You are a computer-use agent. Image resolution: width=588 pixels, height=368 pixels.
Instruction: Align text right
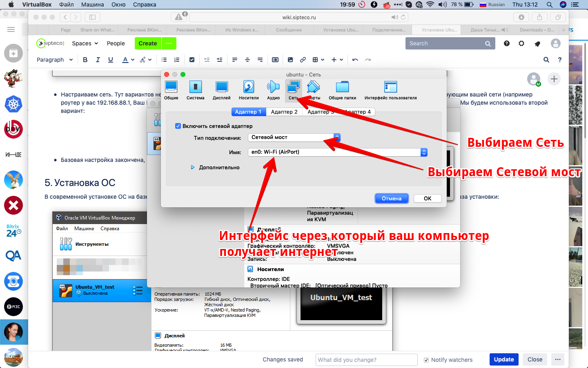(x=260, y=60)
